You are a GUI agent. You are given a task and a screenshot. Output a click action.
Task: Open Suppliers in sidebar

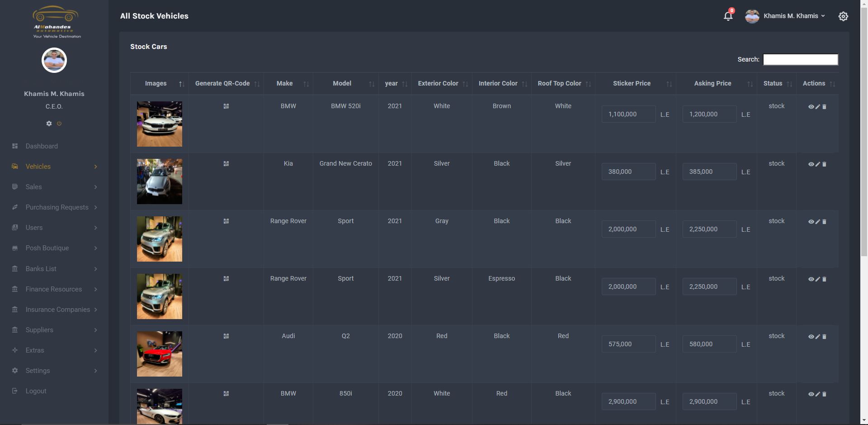pos(54,330)
